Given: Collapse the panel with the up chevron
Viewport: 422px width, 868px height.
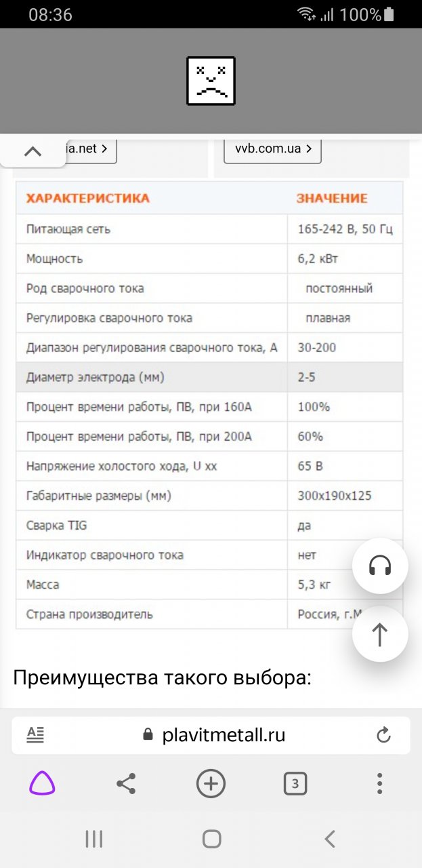Looking at the screenshot, I should [33, 151].
